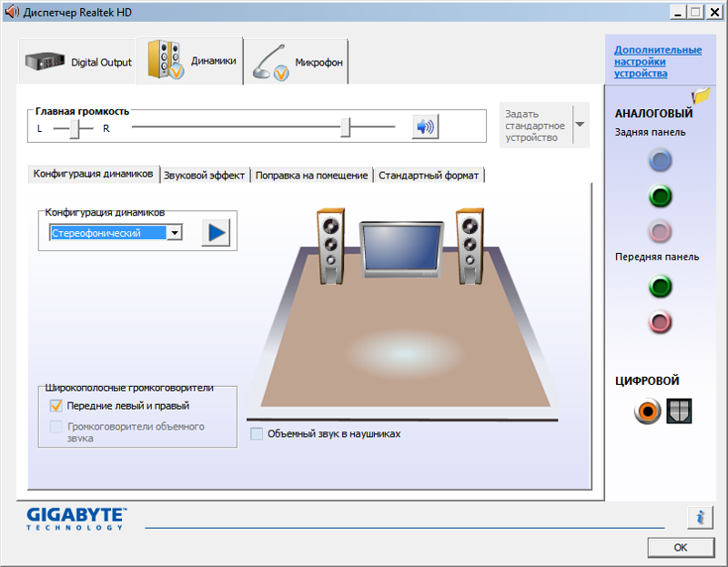Click the green rear panel jack
The height and width of the screenshot is (567, 728).
(x=660, y=196)
